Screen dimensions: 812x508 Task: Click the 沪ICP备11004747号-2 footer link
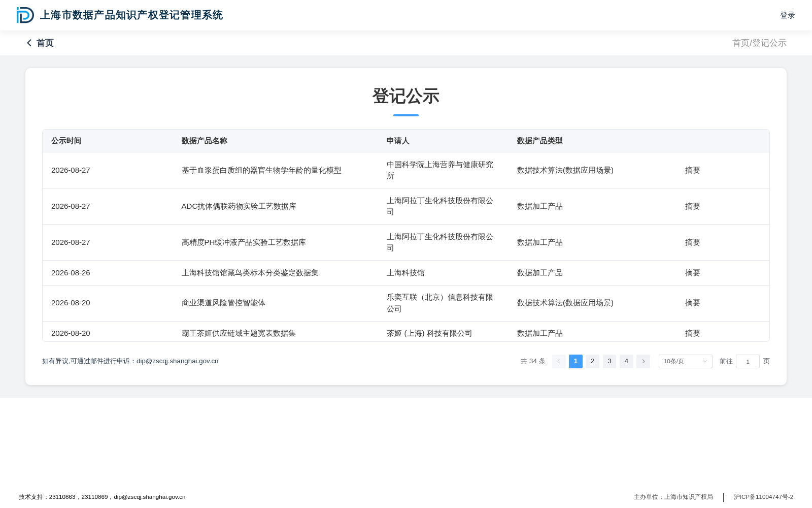coord(763,497)
